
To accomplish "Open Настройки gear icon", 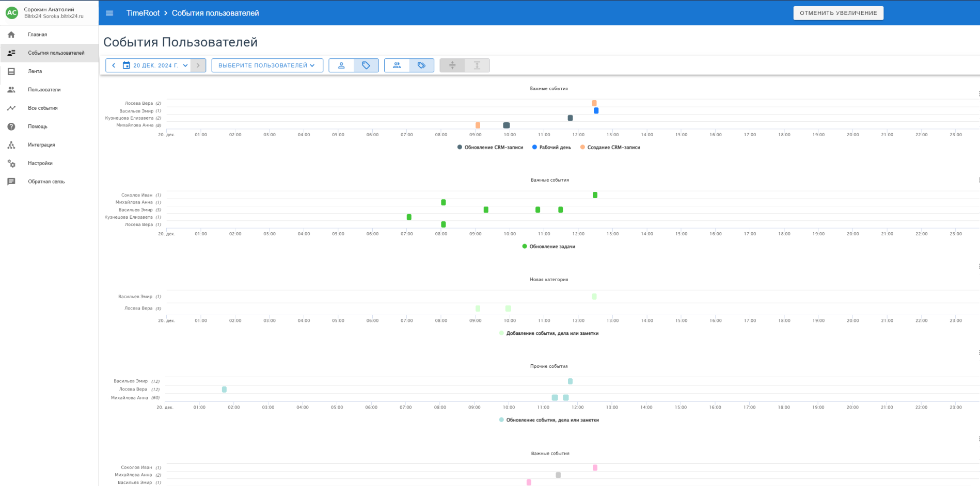I will tap(11, 164).
